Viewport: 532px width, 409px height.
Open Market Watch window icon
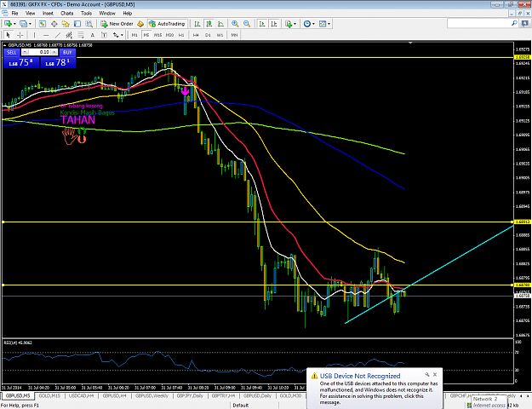(42, 24)
